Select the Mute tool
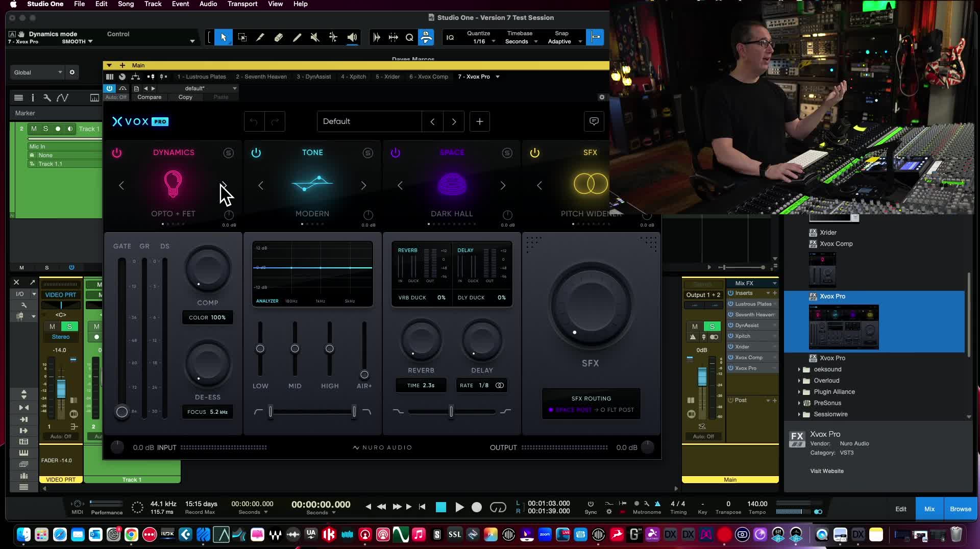This screenshot has height=549, width=980. click(315, 37)
